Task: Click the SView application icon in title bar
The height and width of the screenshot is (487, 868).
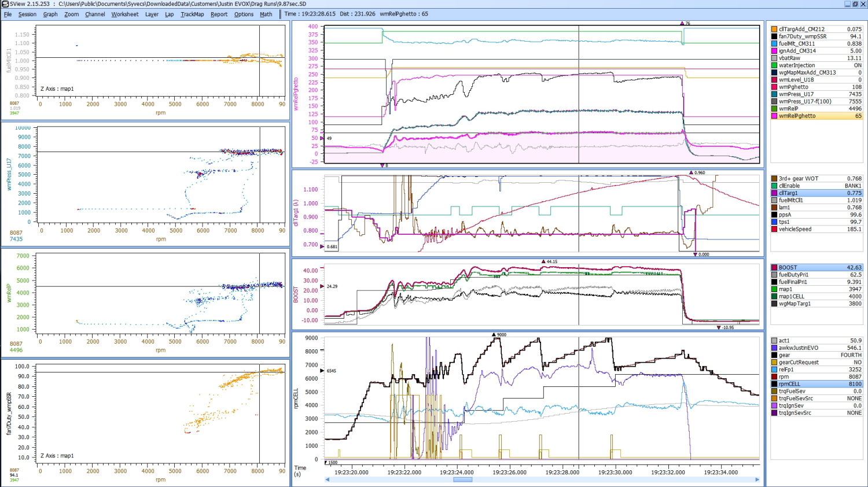Action: click(5, 4)
